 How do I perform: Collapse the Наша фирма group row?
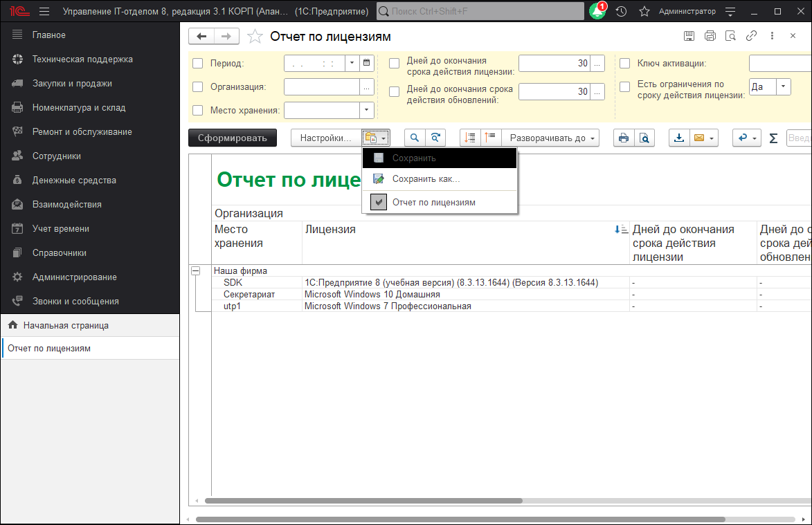click(197, 270)
